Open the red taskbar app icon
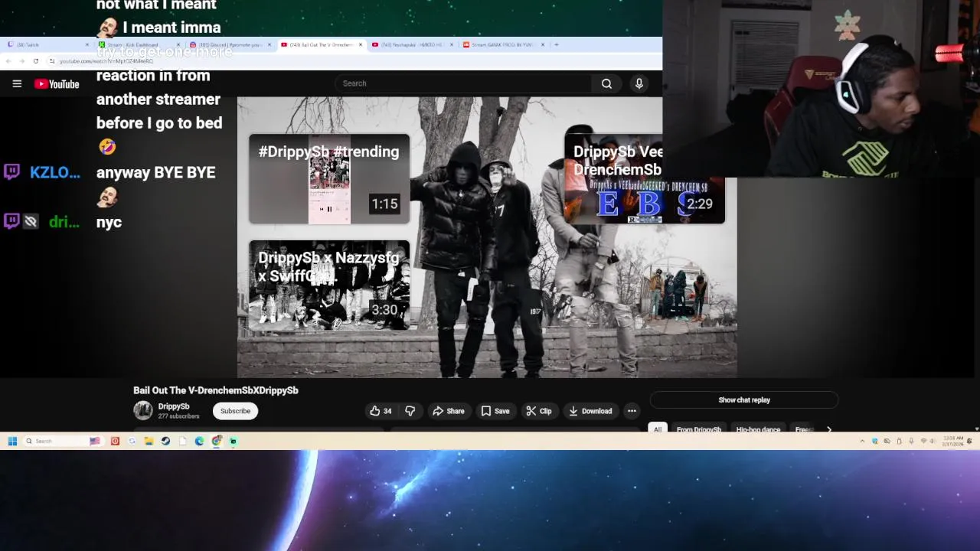Viewport: 980px width, 551px height. (x=115, y=441)
